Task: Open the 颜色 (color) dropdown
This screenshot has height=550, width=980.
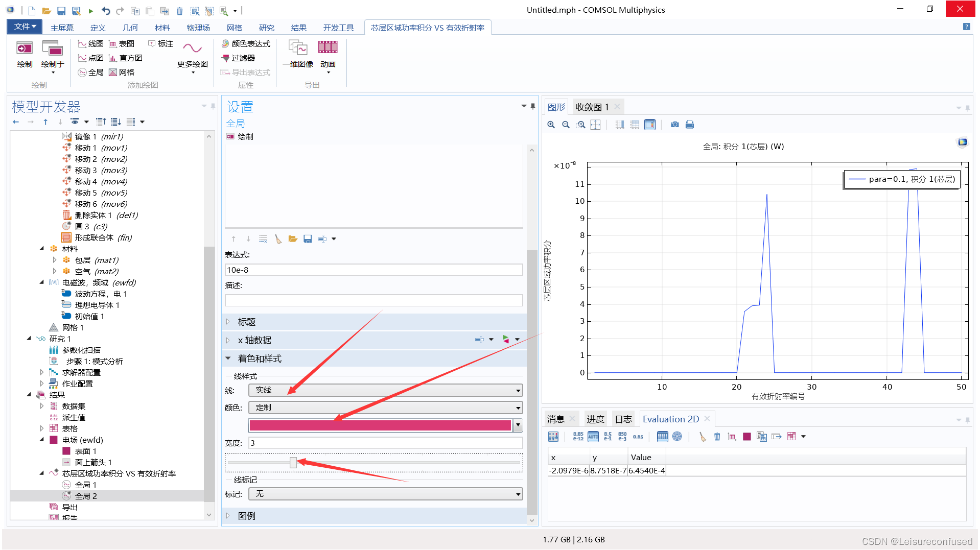Action: tap(386, 408)
